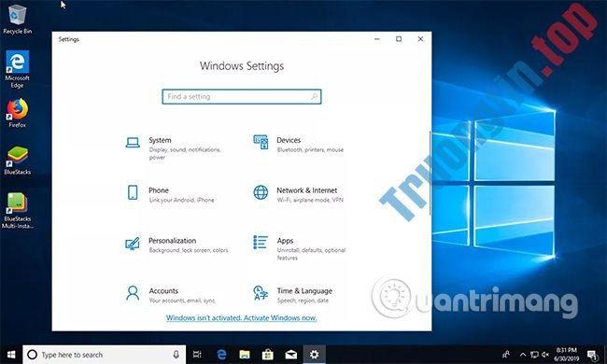Image resolution: width=607 pixels, height=364 pixels.
Task: Close the Settings window
Action: 420,39
